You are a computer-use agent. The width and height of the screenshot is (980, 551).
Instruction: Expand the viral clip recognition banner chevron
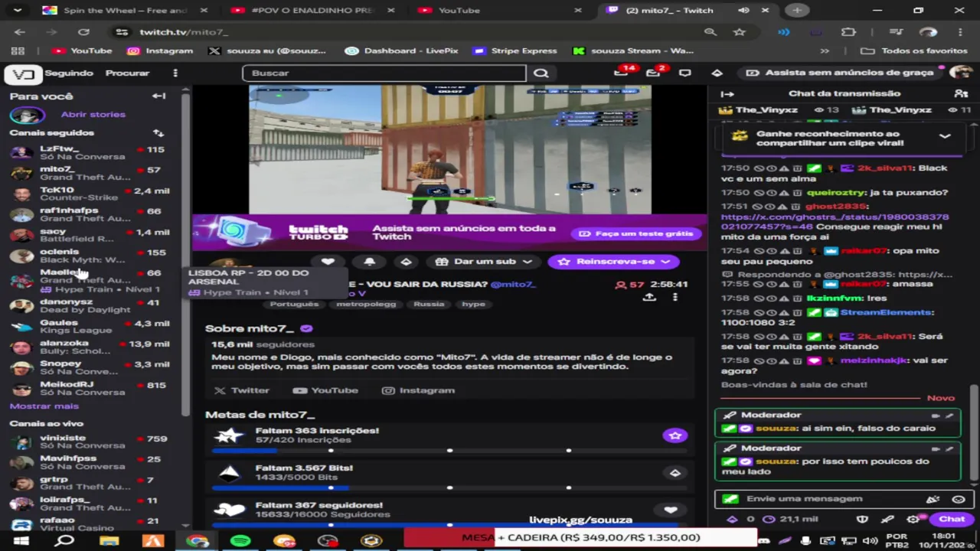tap(945, 136)
